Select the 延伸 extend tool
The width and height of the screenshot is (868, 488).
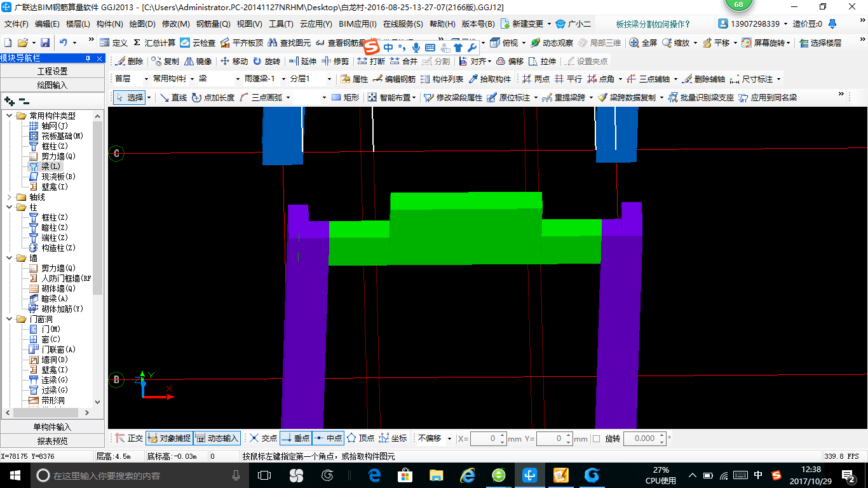click(x=302, y=61)
